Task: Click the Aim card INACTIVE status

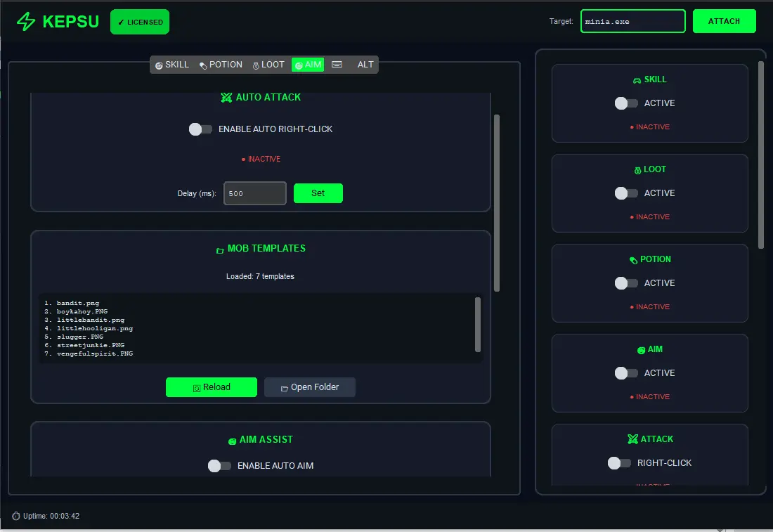Action: click(x=650, y=397)
